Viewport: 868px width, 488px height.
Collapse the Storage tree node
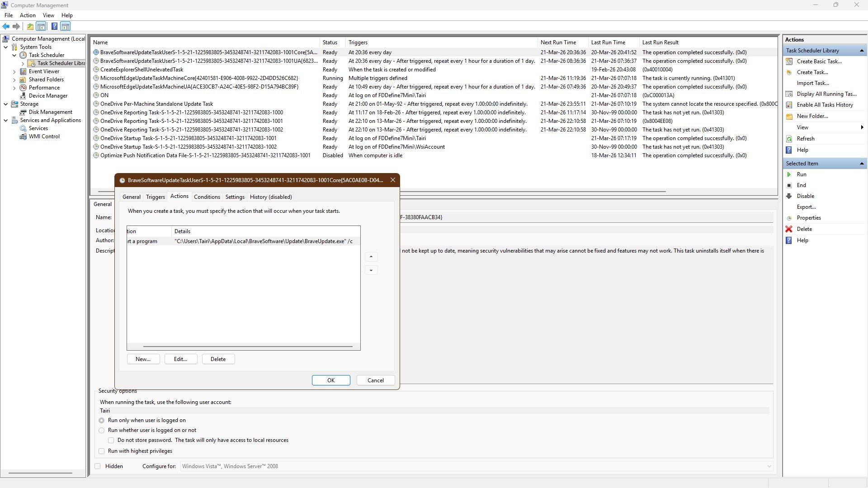[5, 104]
